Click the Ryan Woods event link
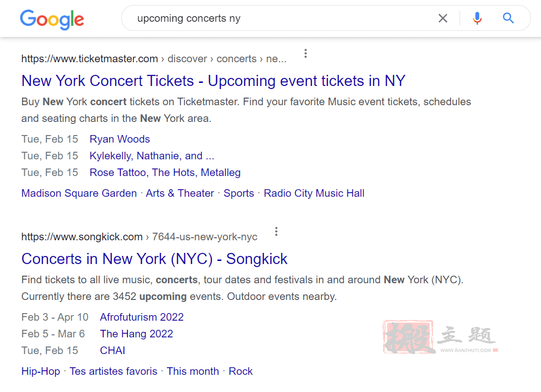Viewport: 541px width, 392px height. pos(120,139)
